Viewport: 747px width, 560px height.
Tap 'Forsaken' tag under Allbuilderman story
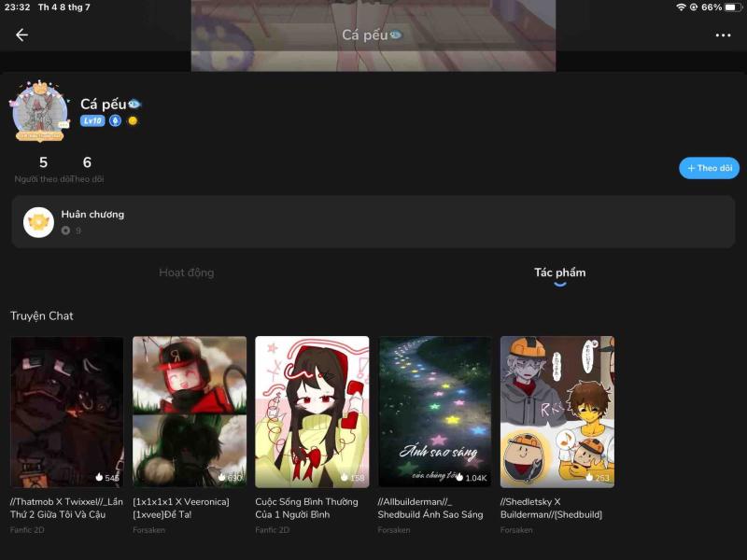pyautogui.click(x=394, y=529)
